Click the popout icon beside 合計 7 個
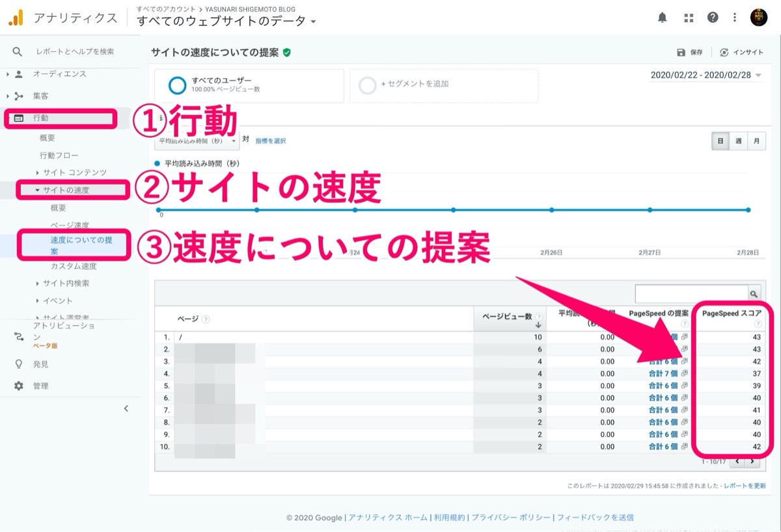The image size is (781, 532). (684, 374)
